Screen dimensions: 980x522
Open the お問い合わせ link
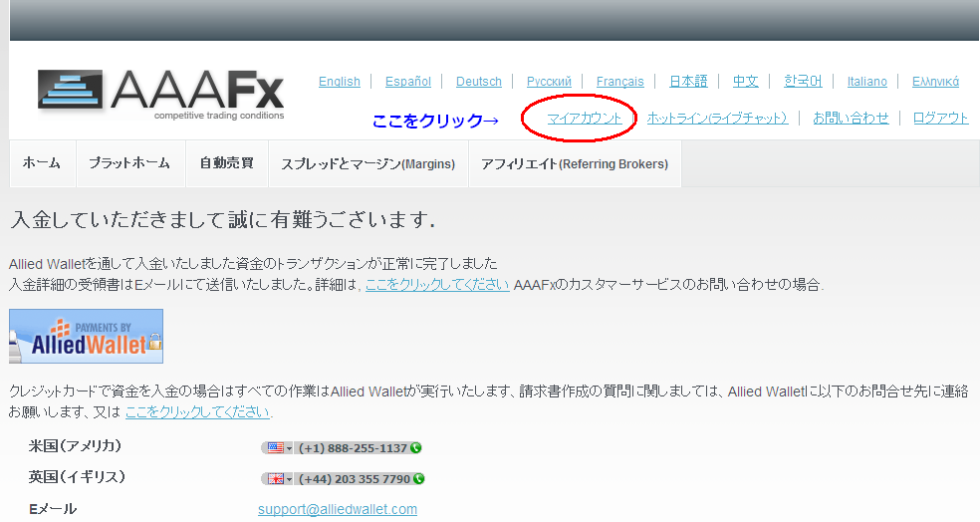tap(851, 119)
